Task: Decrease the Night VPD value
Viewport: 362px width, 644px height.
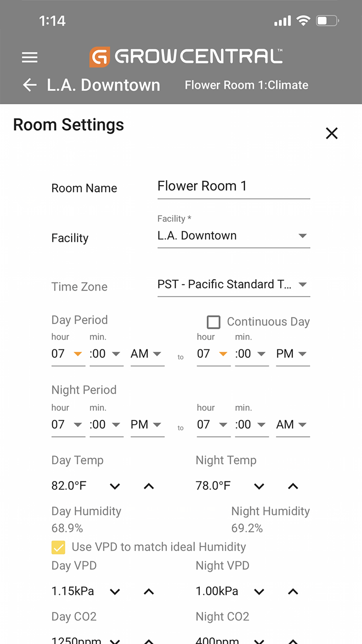Action: pyautogui.click(x=259, y=591)
